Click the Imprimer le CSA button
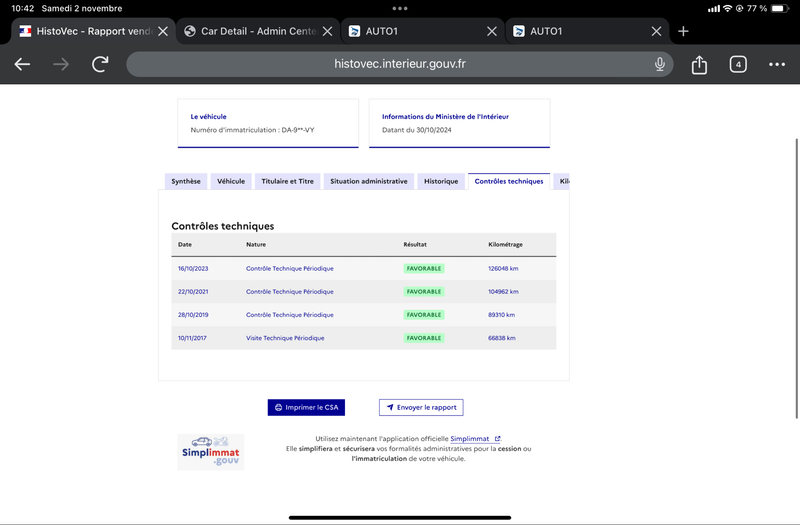This screenshot has height=525, width=800. click(x=306, y=407)
